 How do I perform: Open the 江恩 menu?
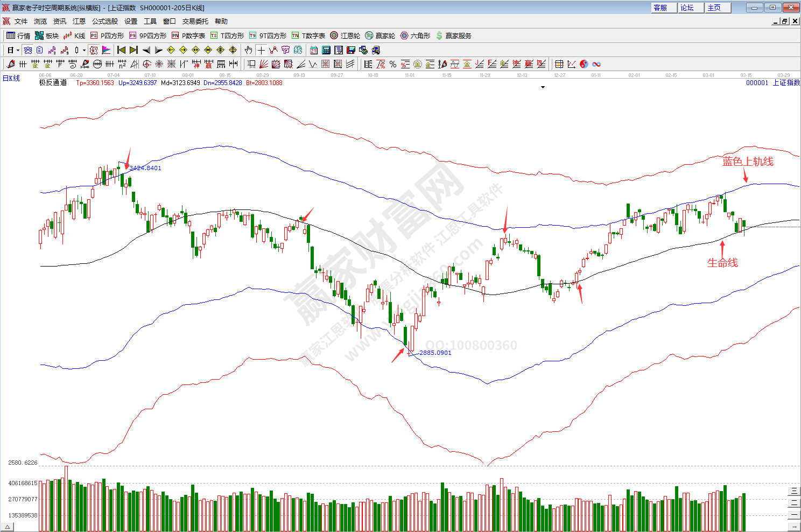coord(79,22)
